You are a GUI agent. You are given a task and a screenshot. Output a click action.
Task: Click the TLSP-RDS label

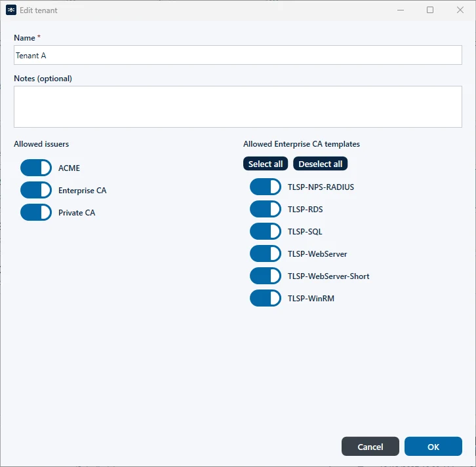tap(305, 209)
